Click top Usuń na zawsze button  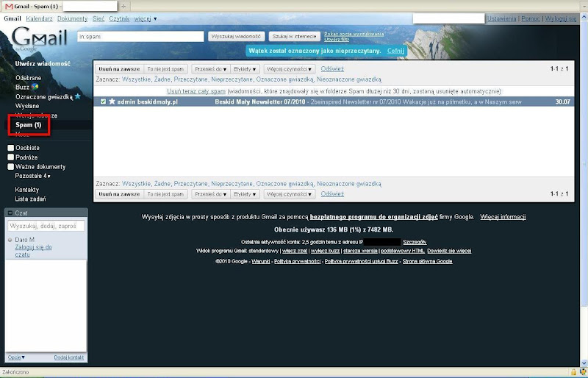click(119, 69)
